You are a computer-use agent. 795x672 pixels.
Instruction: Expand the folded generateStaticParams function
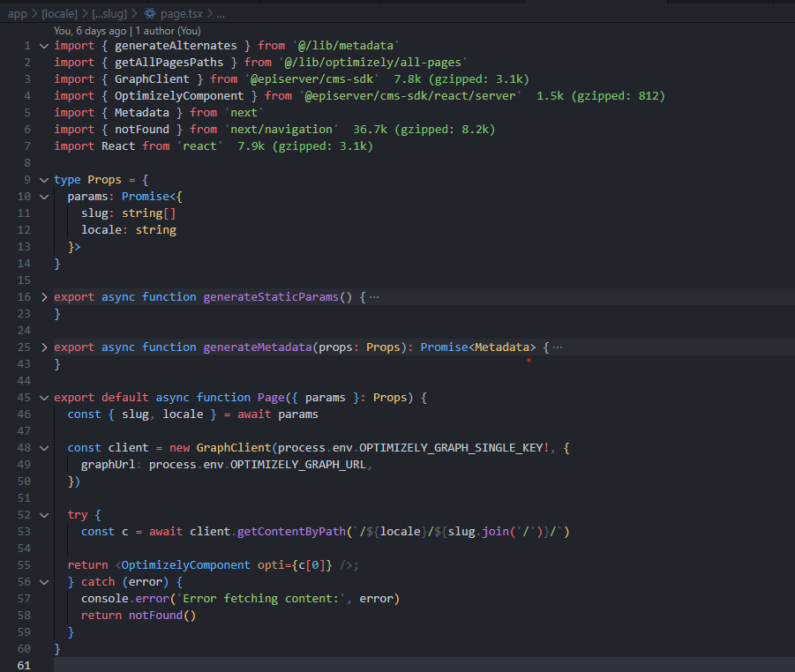[44, 297]
